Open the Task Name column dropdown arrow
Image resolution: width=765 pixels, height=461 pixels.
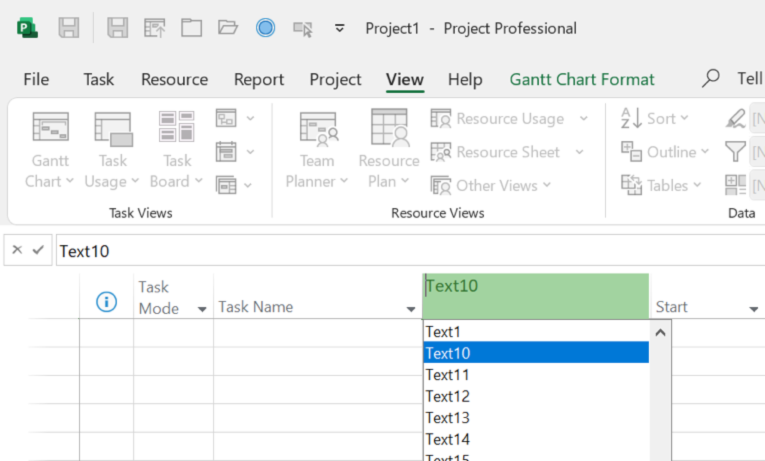click(x=411, y=309)
